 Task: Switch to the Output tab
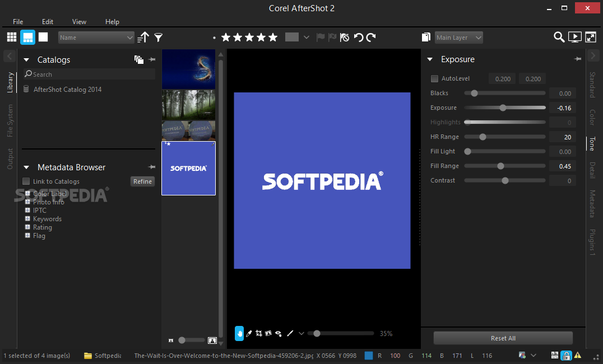[x=10, y=158]
